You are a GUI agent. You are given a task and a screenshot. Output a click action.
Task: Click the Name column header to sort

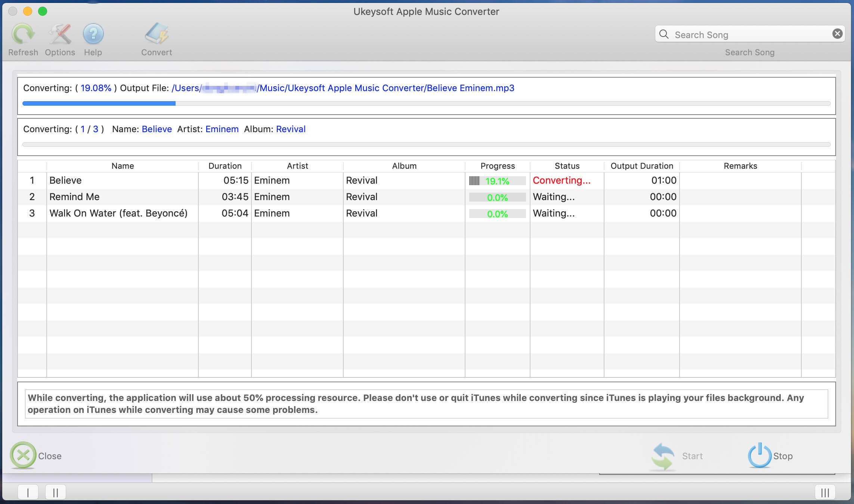[122, 166]
